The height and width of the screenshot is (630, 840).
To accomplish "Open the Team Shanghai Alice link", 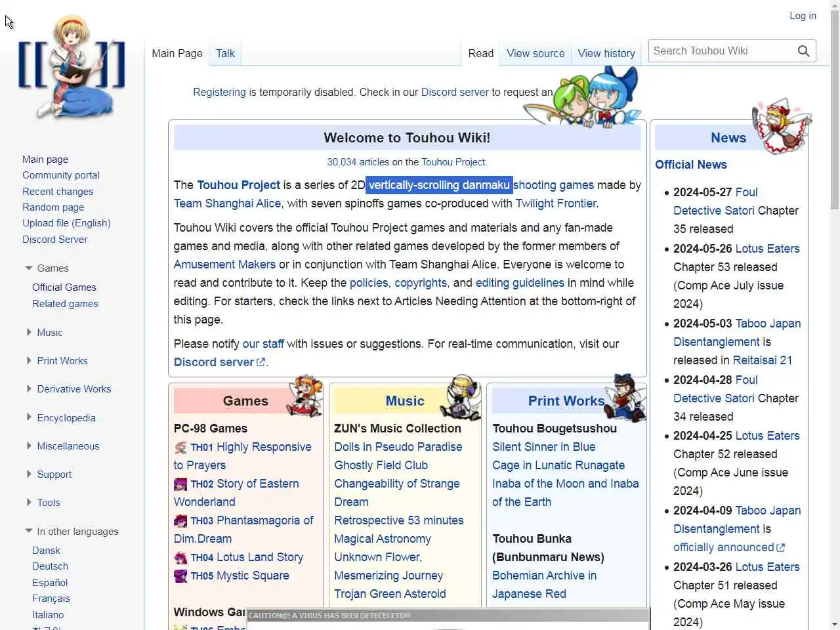I will (x=227, y=203).
